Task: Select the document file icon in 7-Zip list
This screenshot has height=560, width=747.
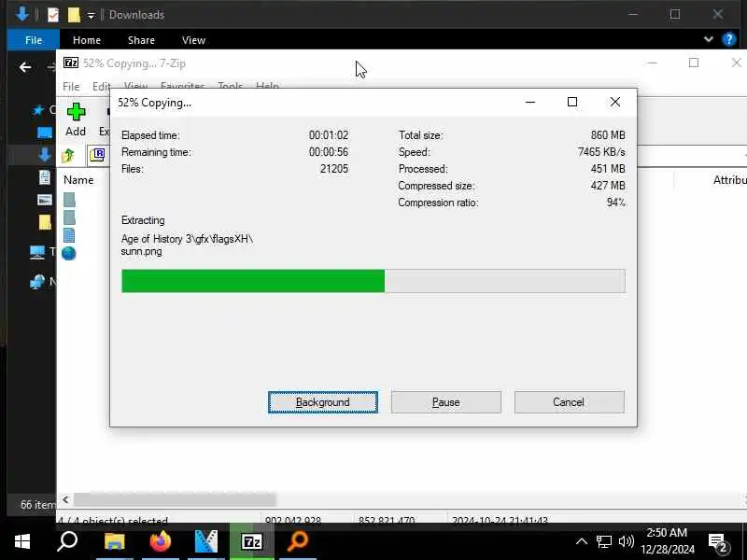Action: click(69, 235)
